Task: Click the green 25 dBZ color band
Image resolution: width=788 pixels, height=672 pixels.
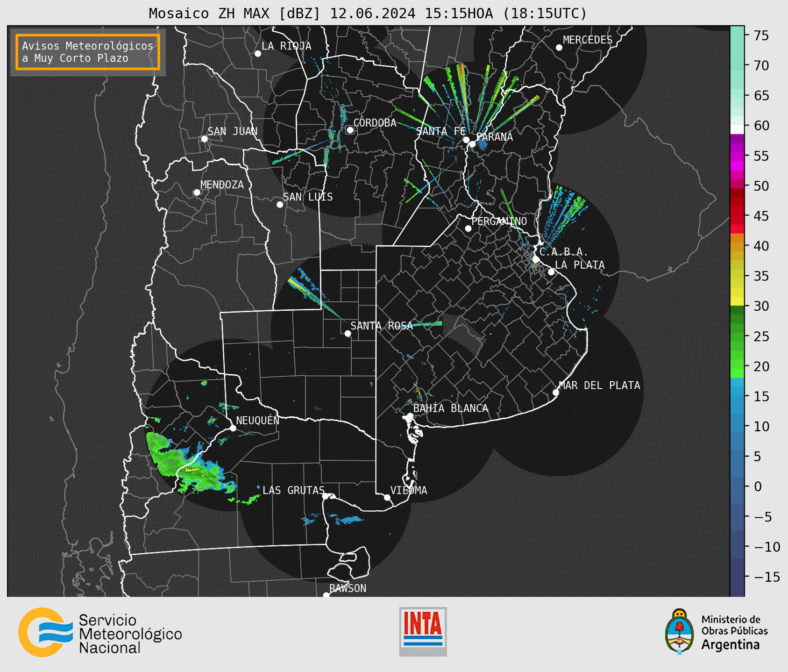Action: (x=737, y=336)
